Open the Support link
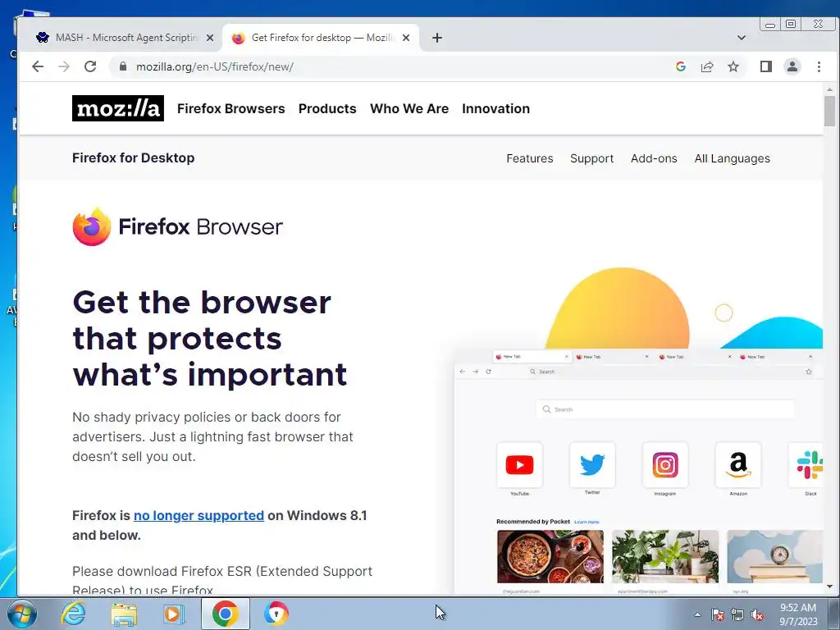The width and height of the screenshot is (840, 630). (592, 158)
